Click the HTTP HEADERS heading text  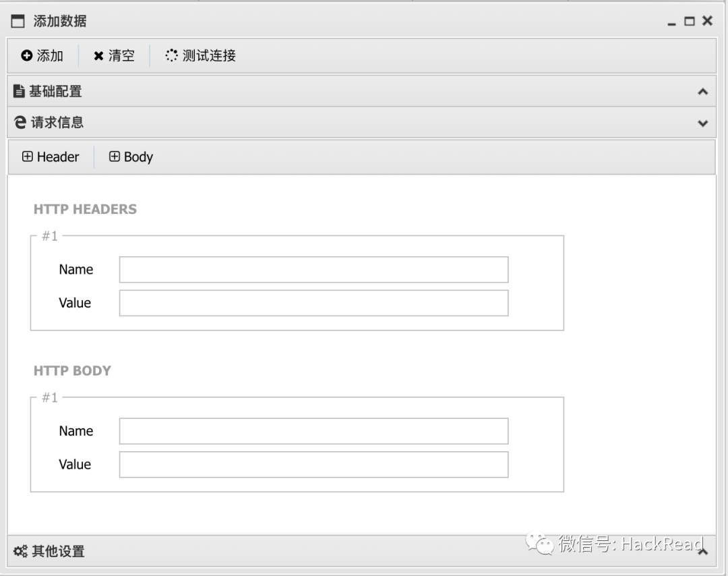pyautogui.click(x=85, y=209)
